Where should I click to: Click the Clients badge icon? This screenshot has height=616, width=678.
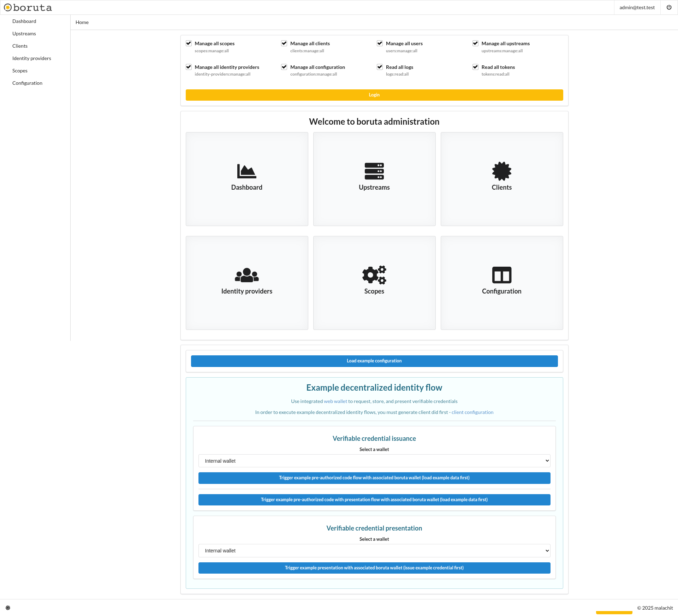tap(501, 171)
